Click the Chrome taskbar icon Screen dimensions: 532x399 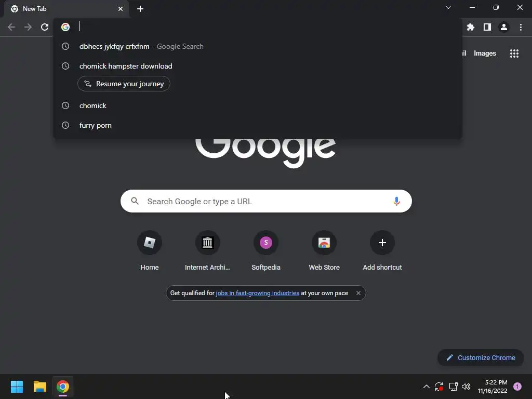click(63, 387)
